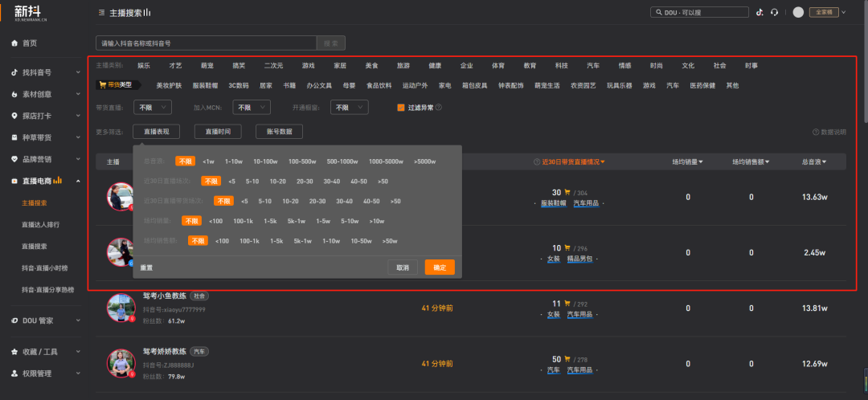Select <1w in the 总音浪 filter row

click(208, 161)
